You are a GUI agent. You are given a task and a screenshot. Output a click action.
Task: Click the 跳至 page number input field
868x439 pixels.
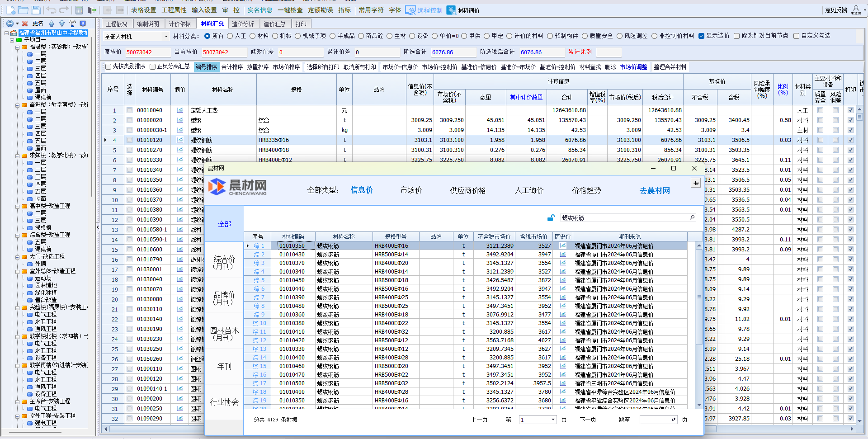tap(656, 420)
